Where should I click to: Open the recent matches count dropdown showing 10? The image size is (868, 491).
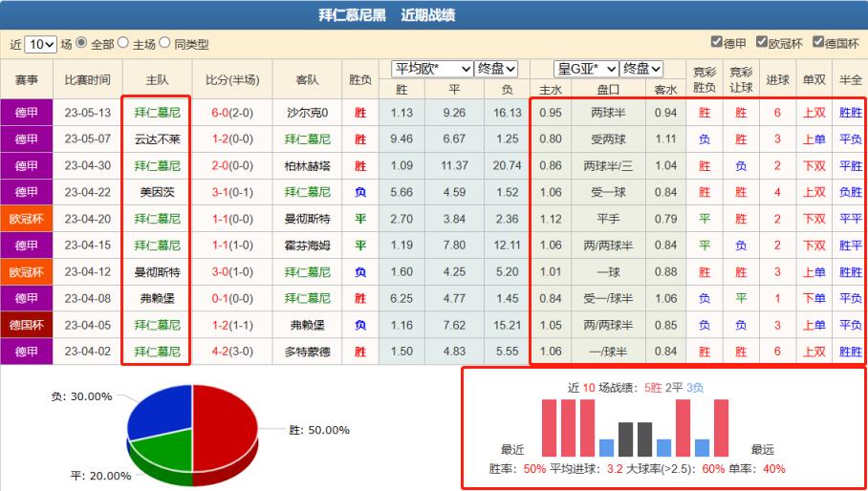(x=41, y=45)
